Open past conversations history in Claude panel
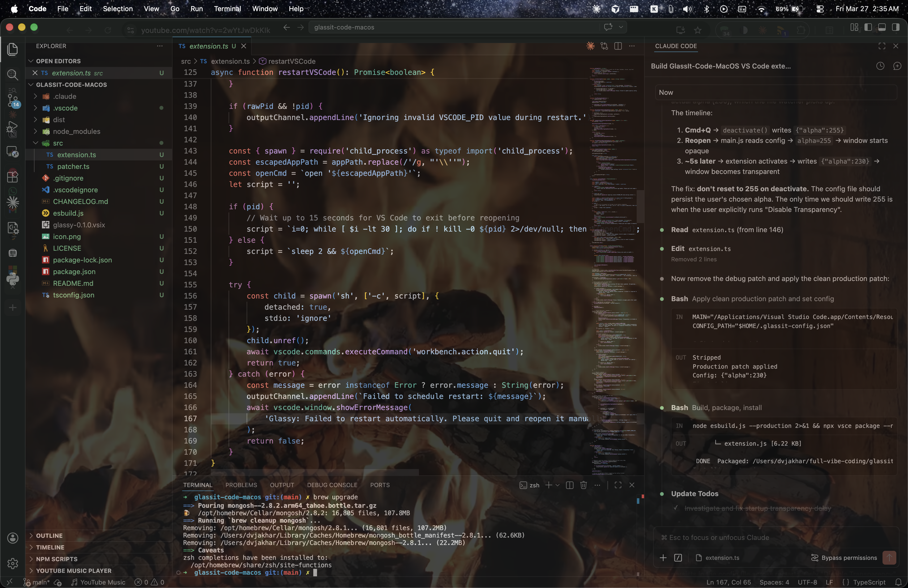908x588 pixels. click(x=880, y=66)
